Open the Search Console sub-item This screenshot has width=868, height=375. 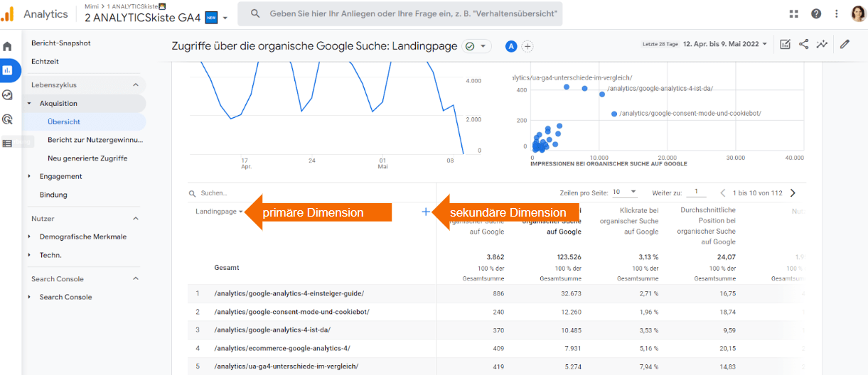[65, 297]
